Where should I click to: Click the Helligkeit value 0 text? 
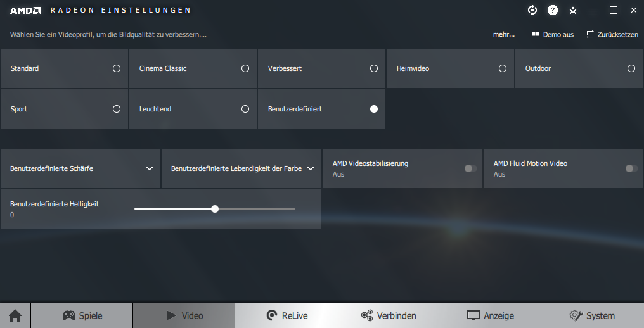click(x=12, y=215)
